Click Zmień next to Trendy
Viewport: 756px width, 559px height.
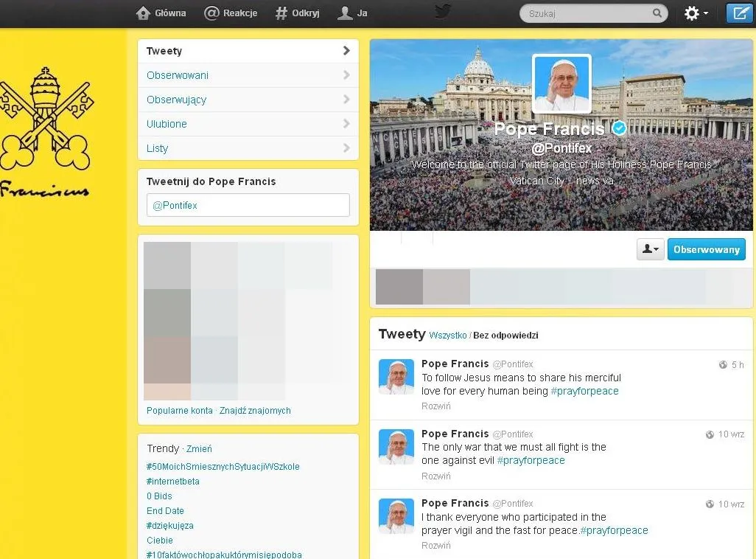(201, 448)
